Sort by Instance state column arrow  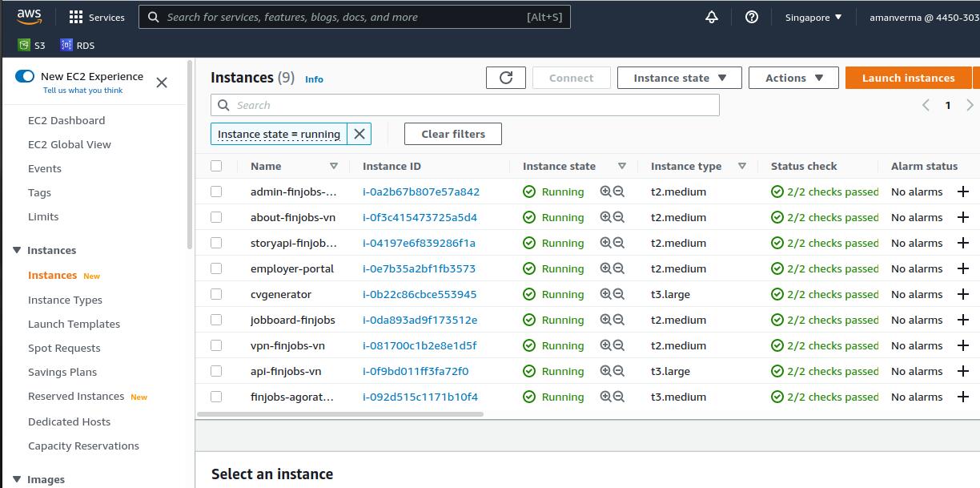point(622,166)
